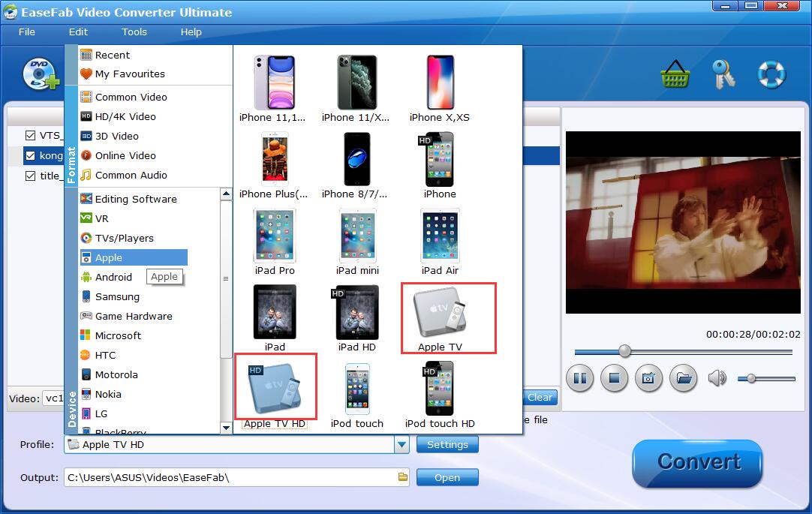This screenshot has width=812, height=514.
Task: Toggle the kong file checkbox
Action: coord(30,156)
